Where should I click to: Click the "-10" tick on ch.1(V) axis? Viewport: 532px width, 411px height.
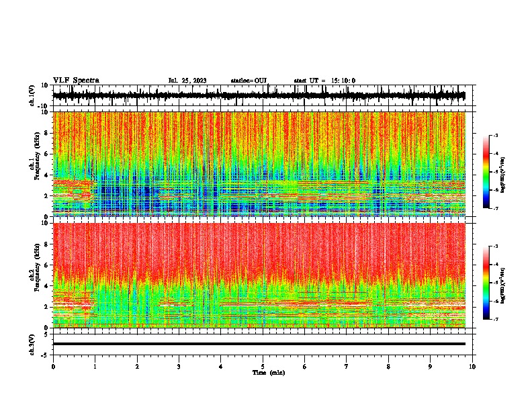coord(44,106)
